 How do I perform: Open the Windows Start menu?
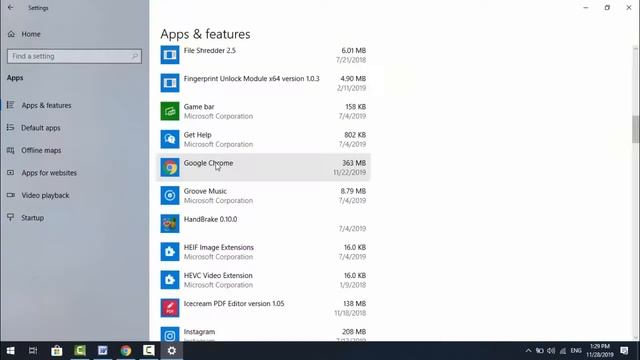11,351
